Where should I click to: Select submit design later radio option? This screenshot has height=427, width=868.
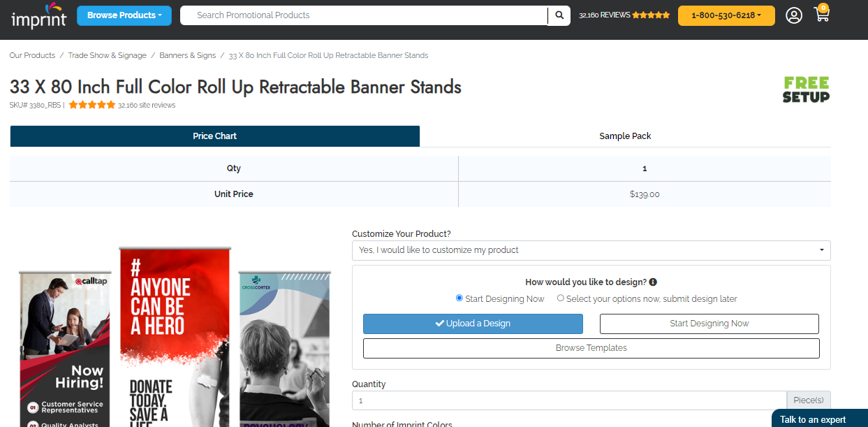pyautogui.click(x=561, y=298)
